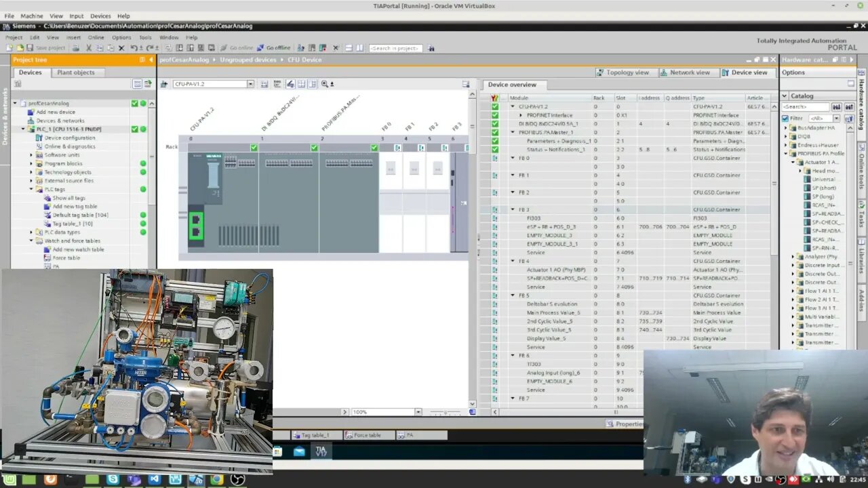Open the Options menu
The image size is (868, 488).
coord(121,37)
